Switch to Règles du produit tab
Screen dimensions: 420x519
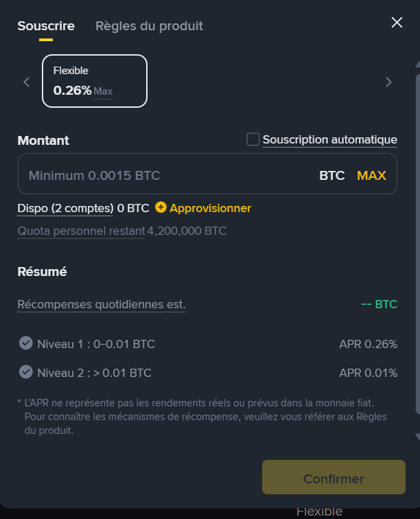click(x=149, y=26)
